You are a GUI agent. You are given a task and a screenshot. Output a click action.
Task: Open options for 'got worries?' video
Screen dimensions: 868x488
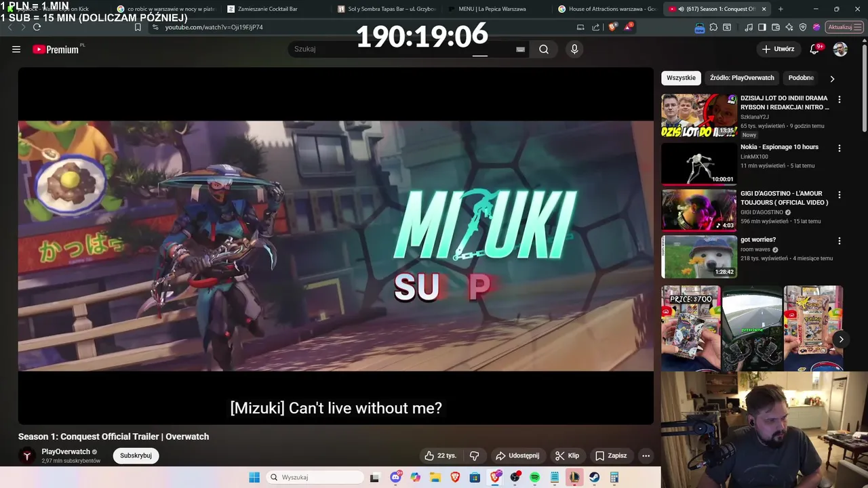(840, 241)
